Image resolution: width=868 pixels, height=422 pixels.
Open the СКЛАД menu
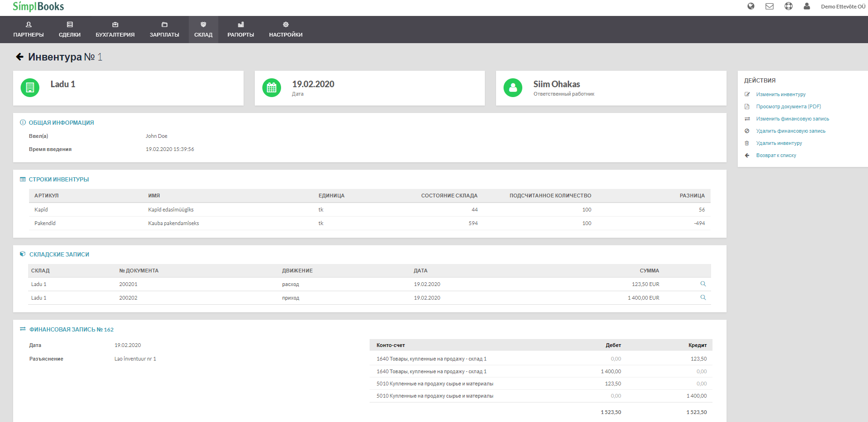[x=203, y=30]
